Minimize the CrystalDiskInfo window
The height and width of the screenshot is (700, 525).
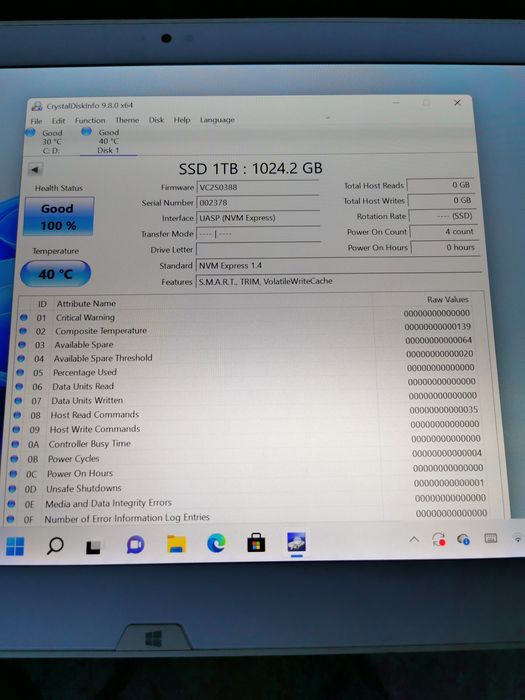(396, 103)
